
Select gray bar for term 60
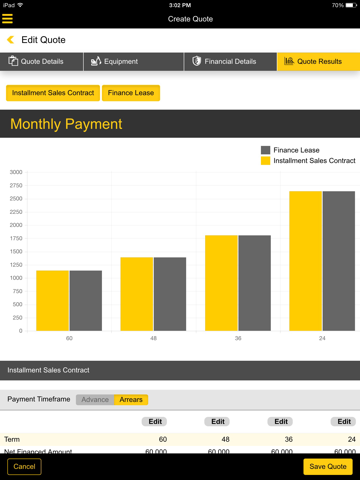pyautogui.click(x=86, y=301)
